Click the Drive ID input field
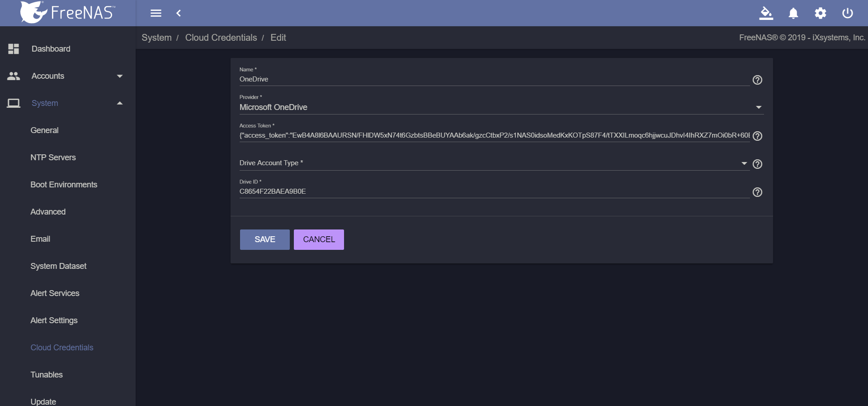868x406 pixels. [x=494, y=191]
